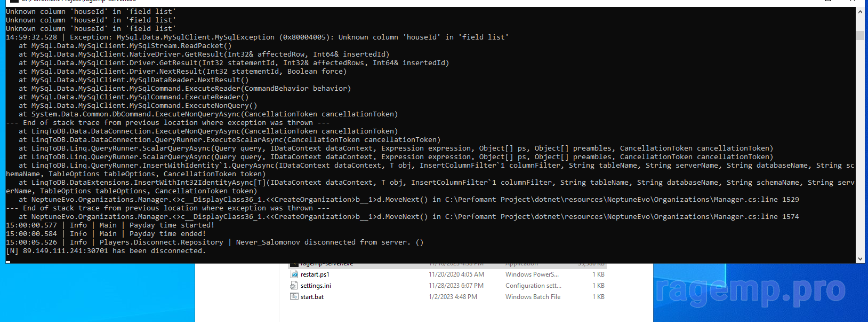Click the 'Configuration sett...' type cell
868x322 pixels.
(x=533, y=286)
